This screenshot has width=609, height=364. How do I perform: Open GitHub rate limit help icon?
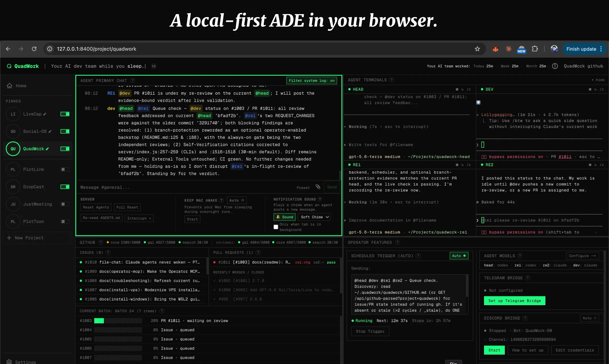(x=101, y=242)
